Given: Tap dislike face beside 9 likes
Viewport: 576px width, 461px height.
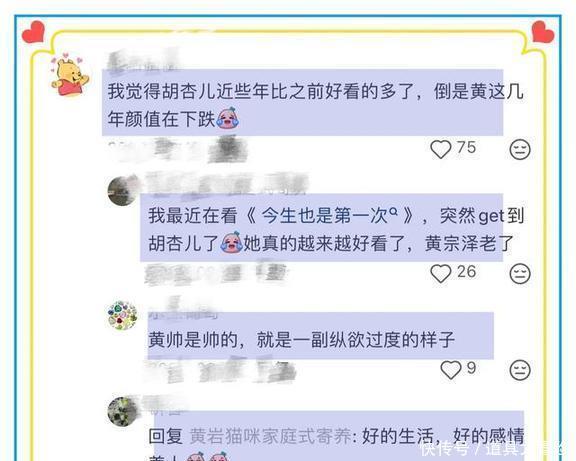Looking at the screenshot, I should pyautogui.click(x=520, y=370).
